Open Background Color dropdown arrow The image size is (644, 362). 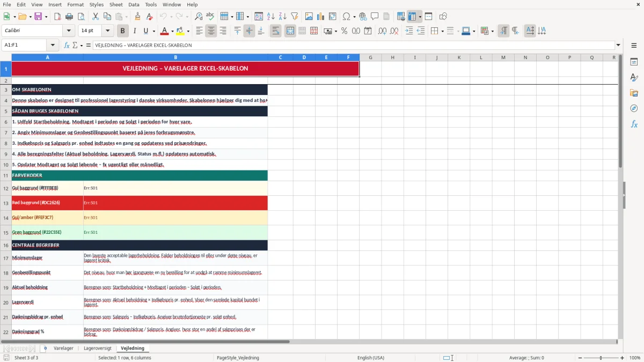pyautogui.click(x=188, y=31)
